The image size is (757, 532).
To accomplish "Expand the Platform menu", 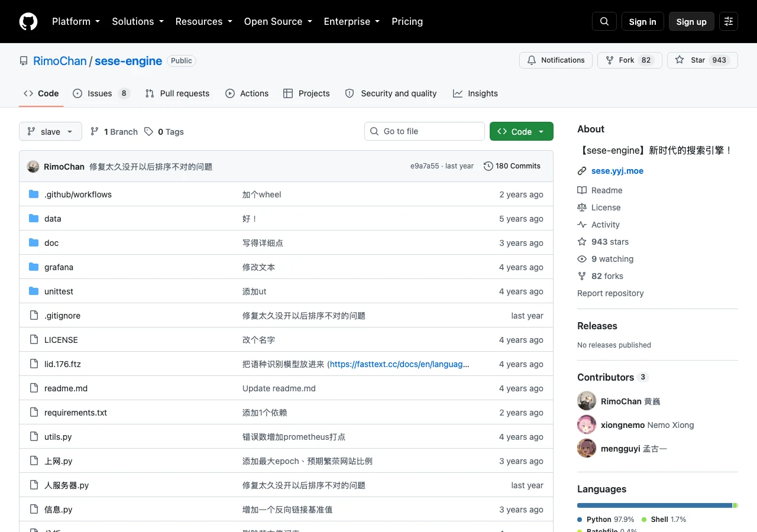I will click(x=76, y=21).
